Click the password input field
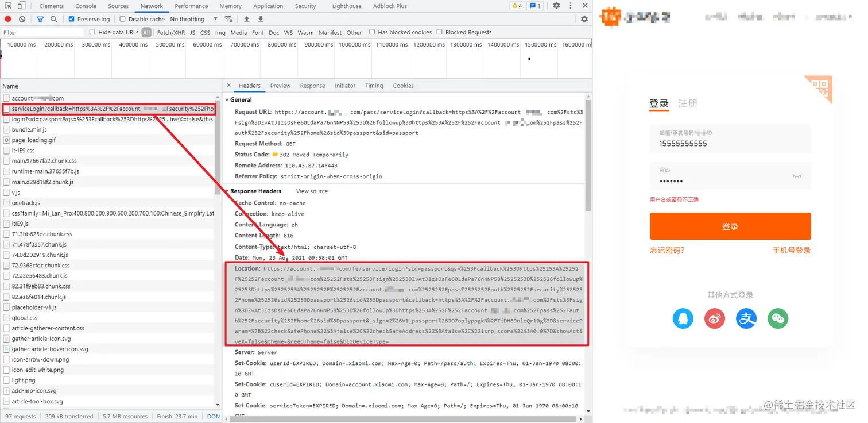 [730, 176]
